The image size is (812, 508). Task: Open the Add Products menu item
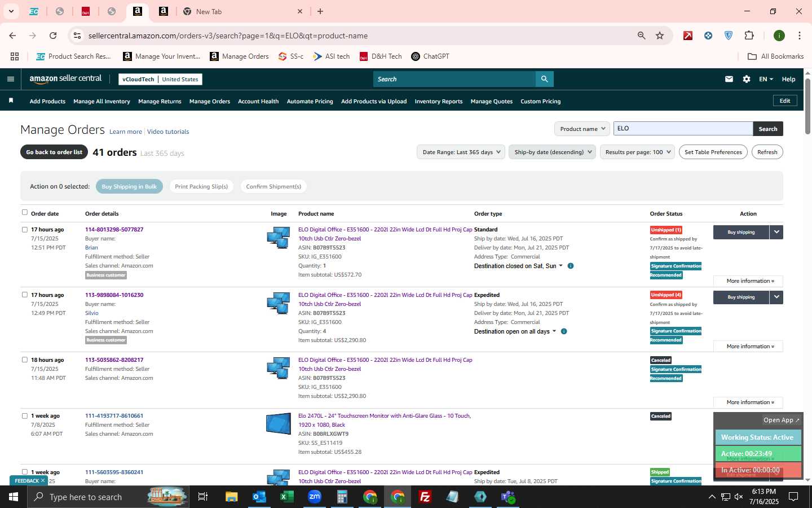[47, 102]
